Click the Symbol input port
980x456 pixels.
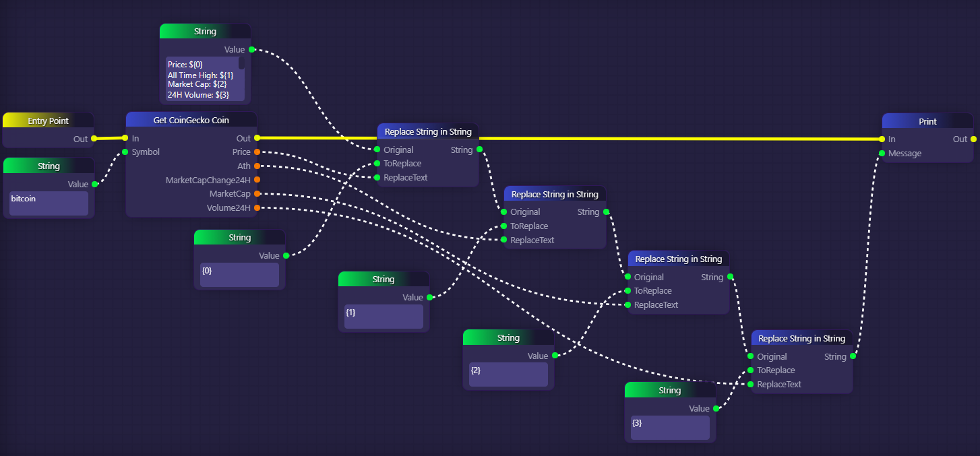coord(125,152)
